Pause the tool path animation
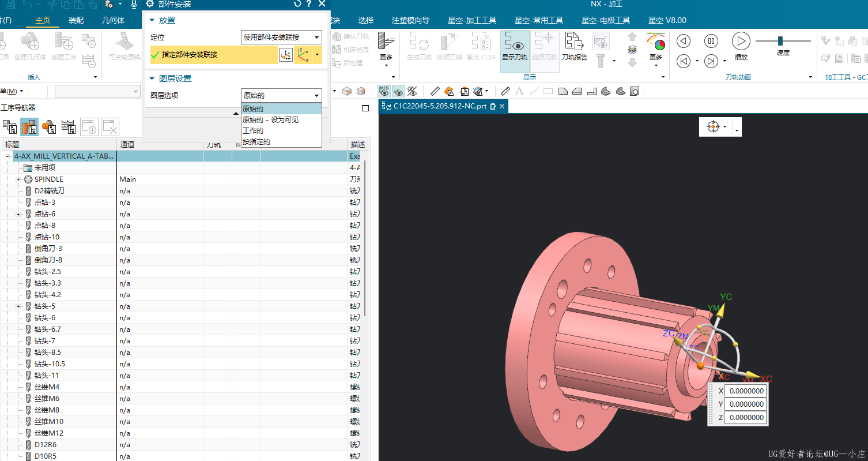Image resolution: width=868 pixels, height=461 pixels. tap(711, 41)
